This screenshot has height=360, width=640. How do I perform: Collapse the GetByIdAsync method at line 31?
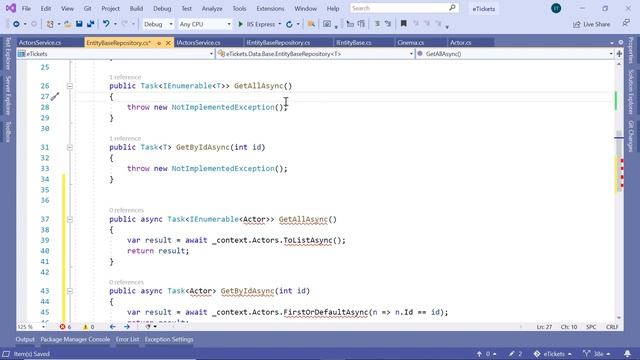point(70,147)
